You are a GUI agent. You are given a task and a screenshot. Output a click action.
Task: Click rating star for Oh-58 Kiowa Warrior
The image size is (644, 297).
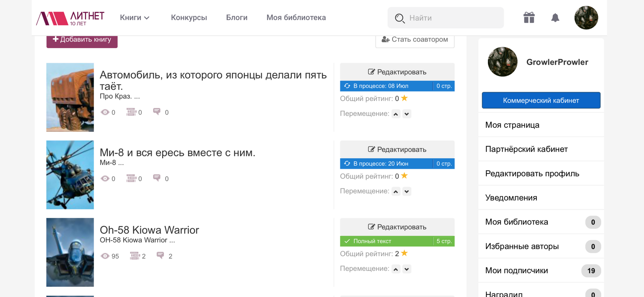point(404,253)
